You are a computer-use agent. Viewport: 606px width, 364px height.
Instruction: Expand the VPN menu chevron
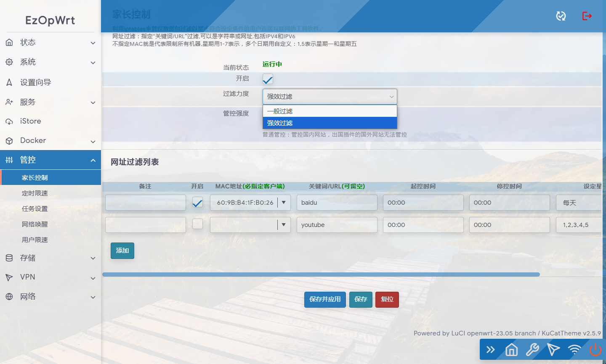click(x=93, y=278)
